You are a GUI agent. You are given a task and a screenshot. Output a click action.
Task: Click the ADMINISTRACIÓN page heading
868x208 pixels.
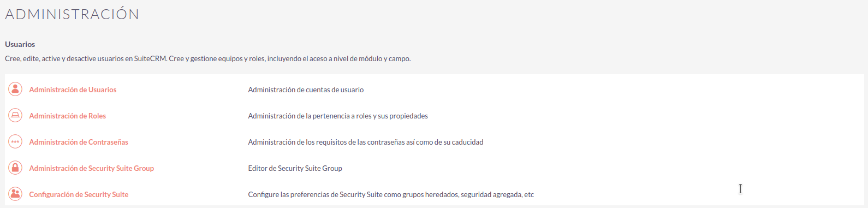pyautogui.click(x=72, y=14)
